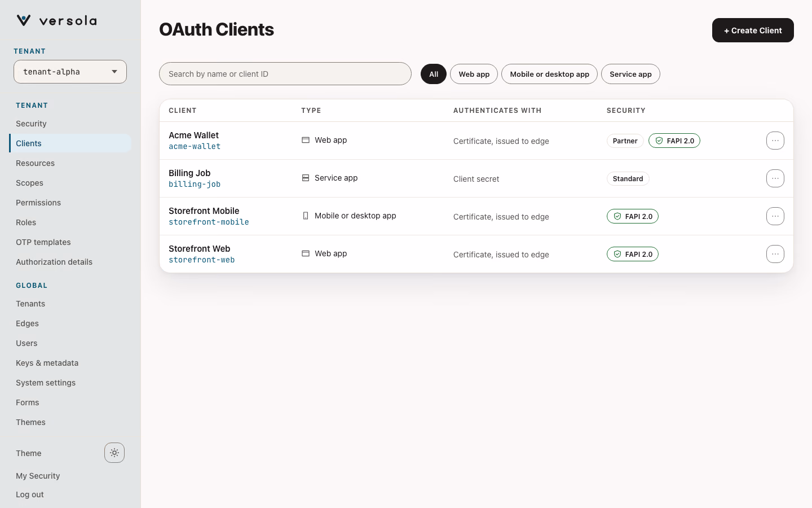Navigate to Forms
This screenshot has width=812, height=508.
[x=70, y=402]
